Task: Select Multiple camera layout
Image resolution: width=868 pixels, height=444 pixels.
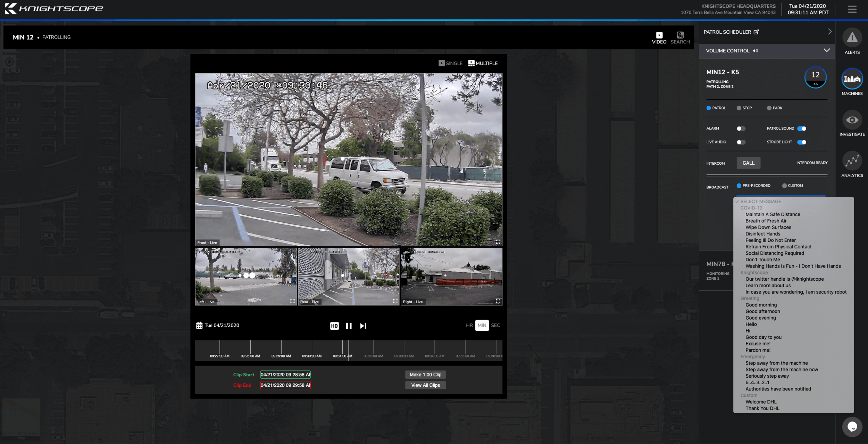Action: pos(483,63)
